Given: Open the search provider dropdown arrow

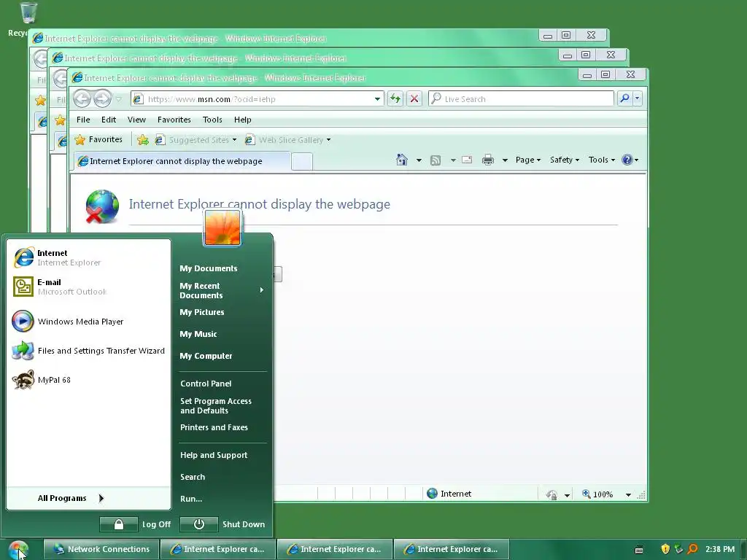Looking at the screenshot, I should pos(637,98).
